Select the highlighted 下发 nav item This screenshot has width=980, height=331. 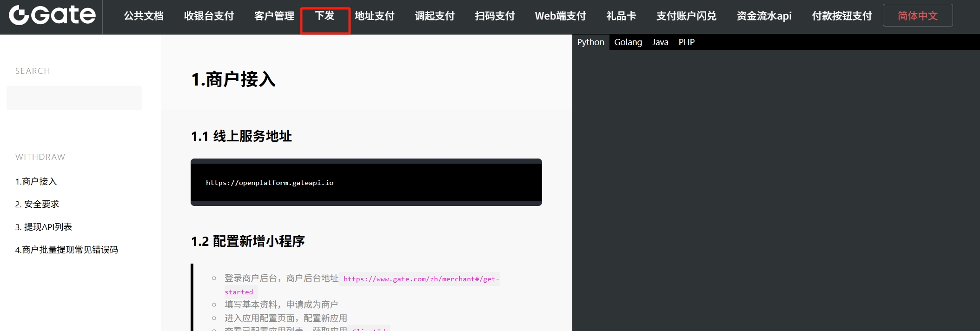pyautogui.click(x=324, y=16)
